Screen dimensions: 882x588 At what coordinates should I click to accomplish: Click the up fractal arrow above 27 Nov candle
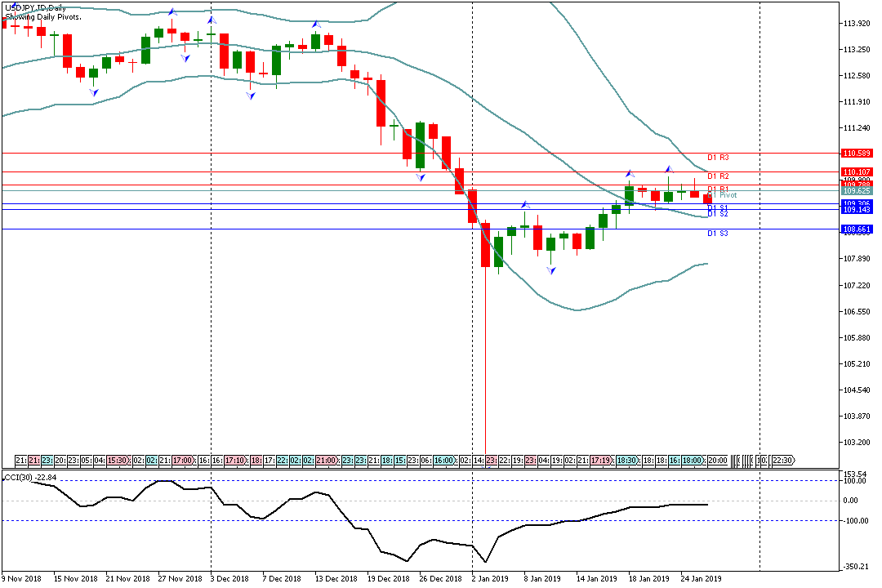tap(172, 12)
